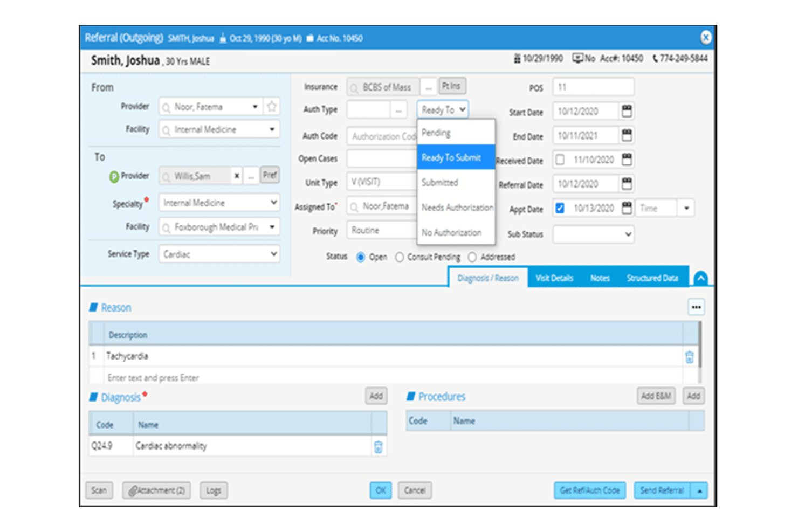Switch to the Notes tab

[x=600, y=278]
